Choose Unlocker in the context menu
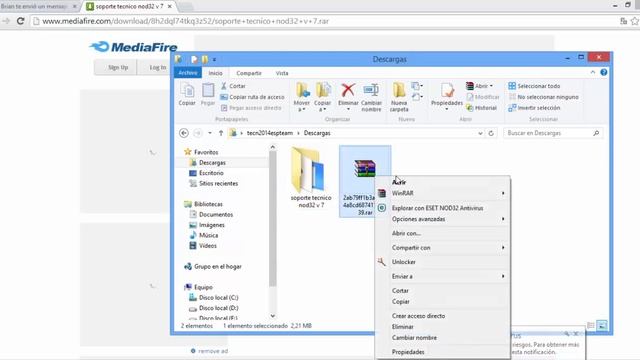Viewport: 640px width, 360px height. [443, 262]
